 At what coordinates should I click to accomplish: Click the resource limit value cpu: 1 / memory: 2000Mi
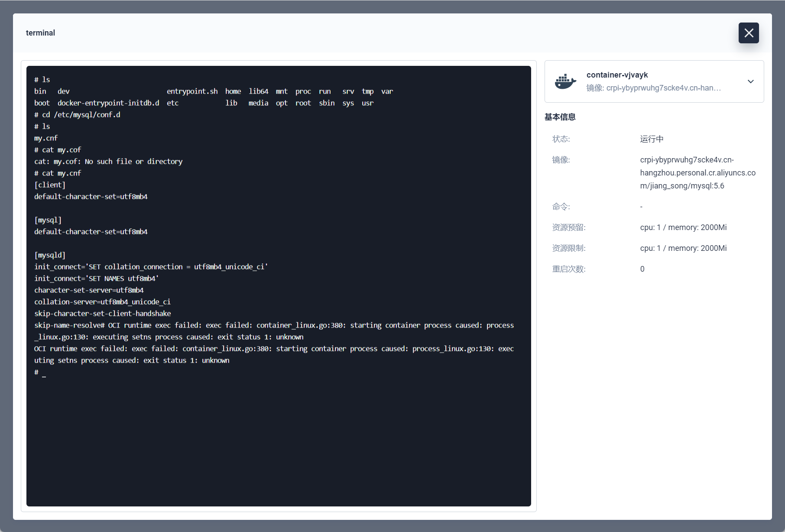tap(683, 248)
